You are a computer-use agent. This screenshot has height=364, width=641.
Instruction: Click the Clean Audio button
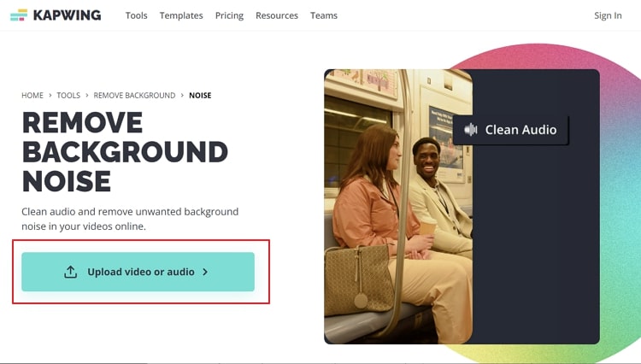(510, 130)
